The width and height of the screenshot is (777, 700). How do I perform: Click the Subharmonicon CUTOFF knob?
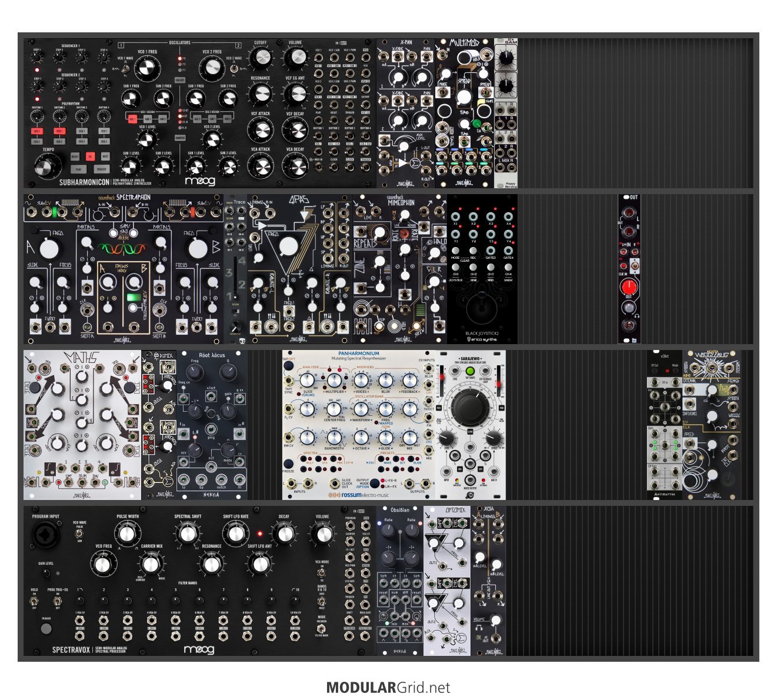tap(261, 58)
